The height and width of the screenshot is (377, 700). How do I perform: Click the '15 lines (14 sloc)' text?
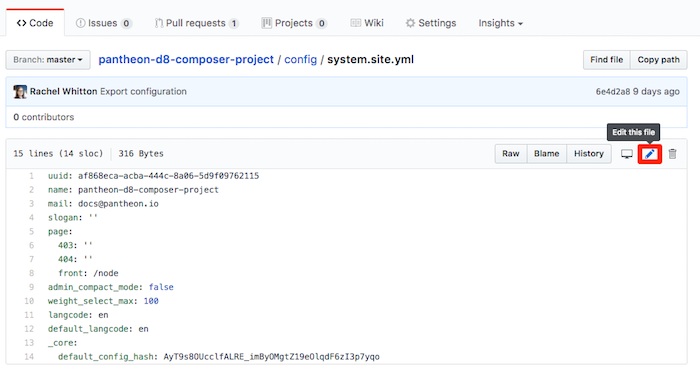58,154
